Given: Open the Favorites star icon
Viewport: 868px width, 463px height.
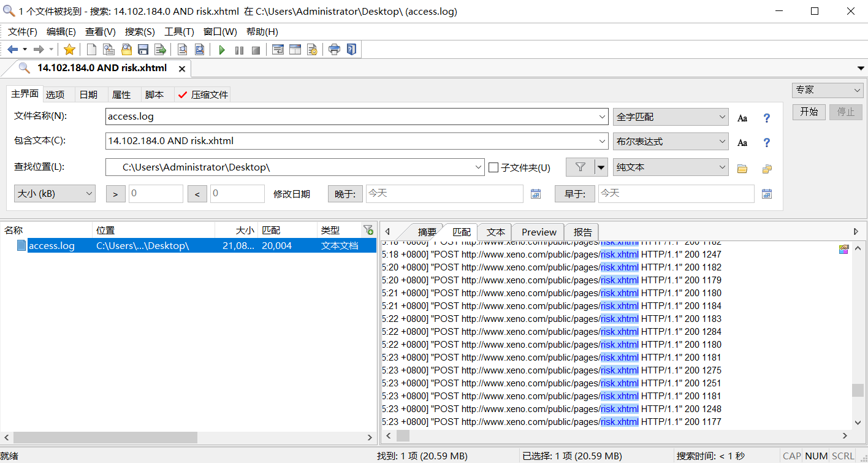Looking at the screenshot, I should click(69, 50).
